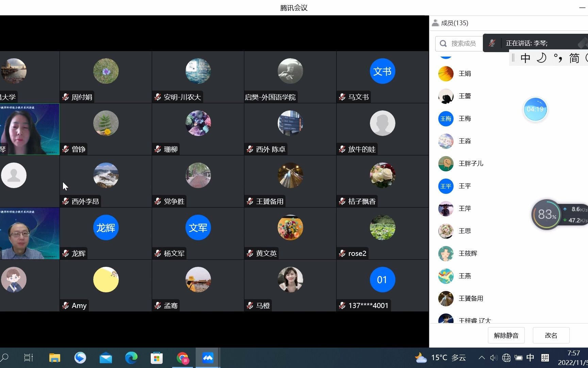Click the muted mic icon for 马文书
The height and width of the screenshot is (368, 588).
point(342,97)
